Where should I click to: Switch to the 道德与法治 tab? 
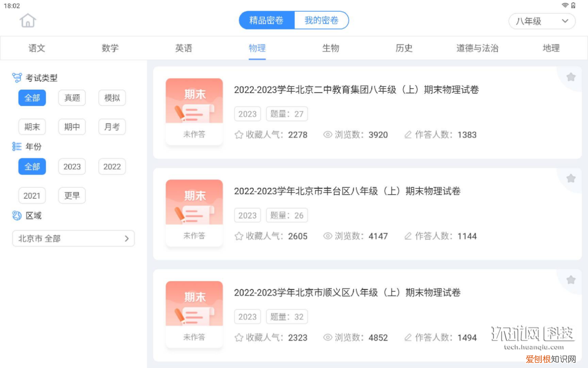[477, 48]
